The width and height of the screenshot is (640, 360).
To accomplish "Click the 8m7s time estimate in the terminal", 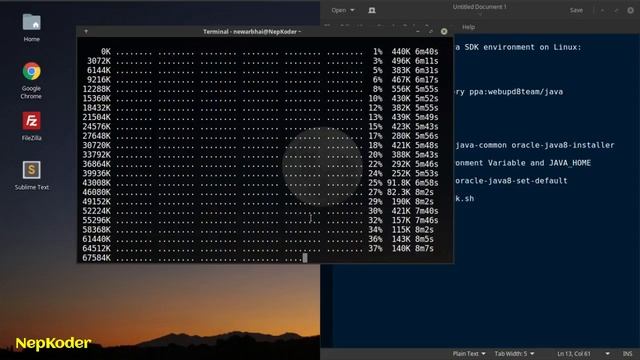I will 424,249.
